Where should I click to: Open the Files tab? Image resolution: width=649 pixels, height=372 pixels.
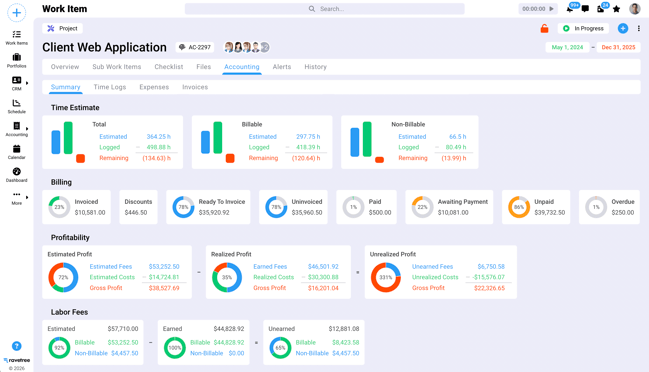(x=203, y=67)
